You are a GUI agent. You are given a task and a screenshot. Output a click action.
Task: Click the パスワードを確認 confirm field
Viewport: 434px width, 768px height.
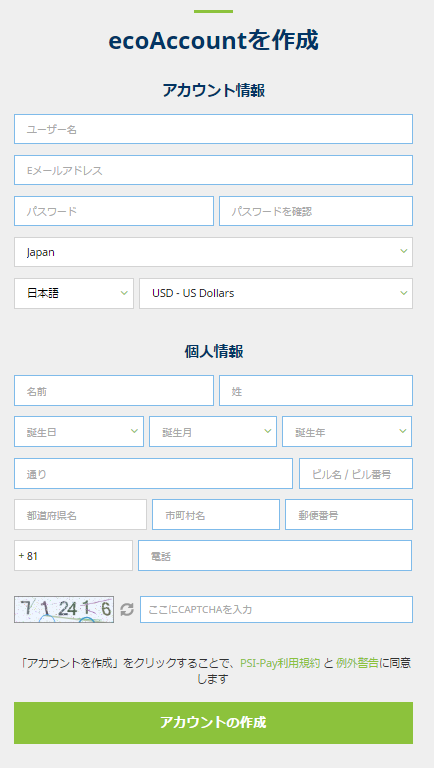(x=316, y=211)
